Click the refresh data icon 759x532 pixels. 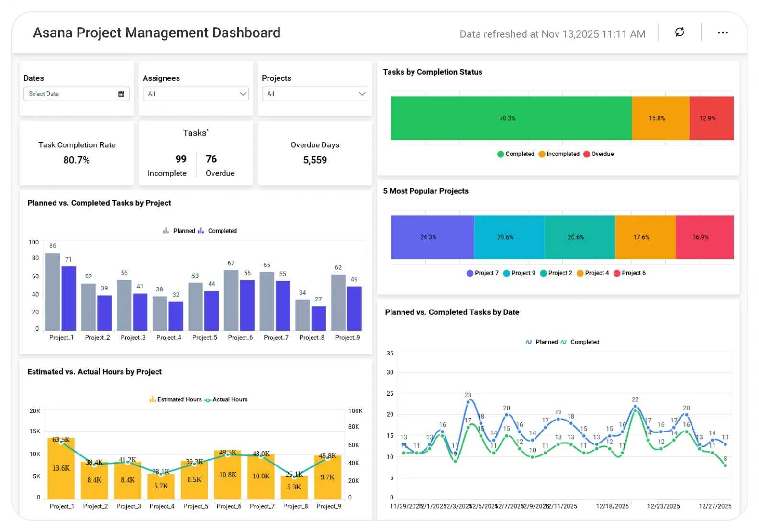680,32
